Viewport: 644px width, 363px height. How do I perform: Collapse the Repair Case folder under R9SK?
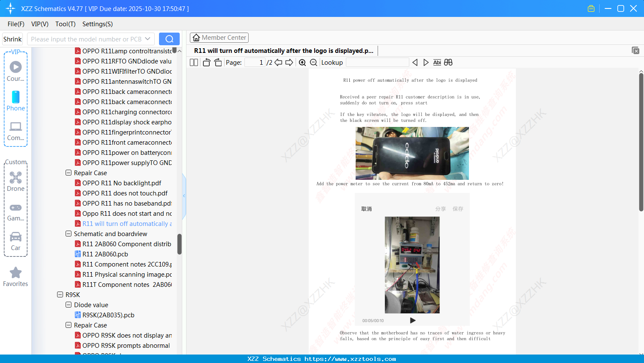pyautogui.click(x=69, y=325)
